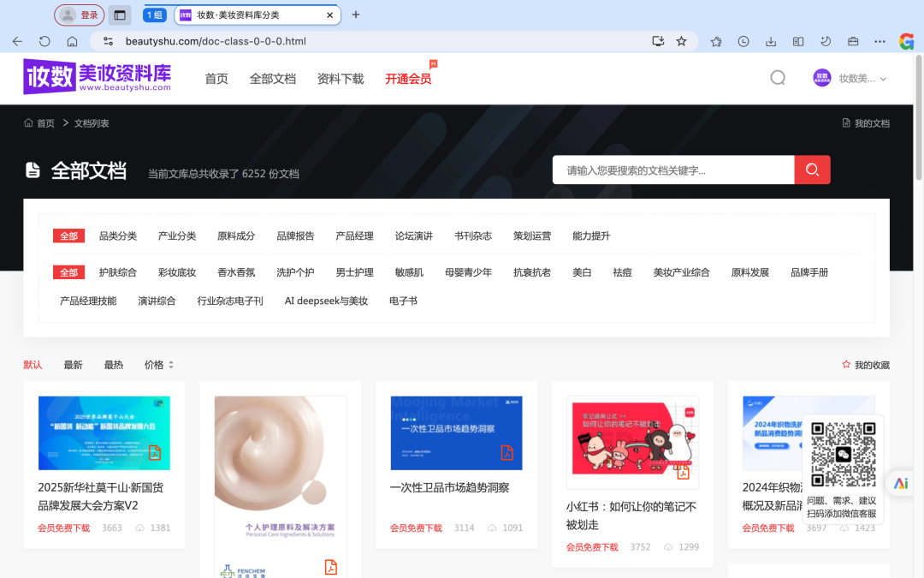Bookmark this page with star icon
The height and width of the screenshot is (578, 924).
click(682, 41)
